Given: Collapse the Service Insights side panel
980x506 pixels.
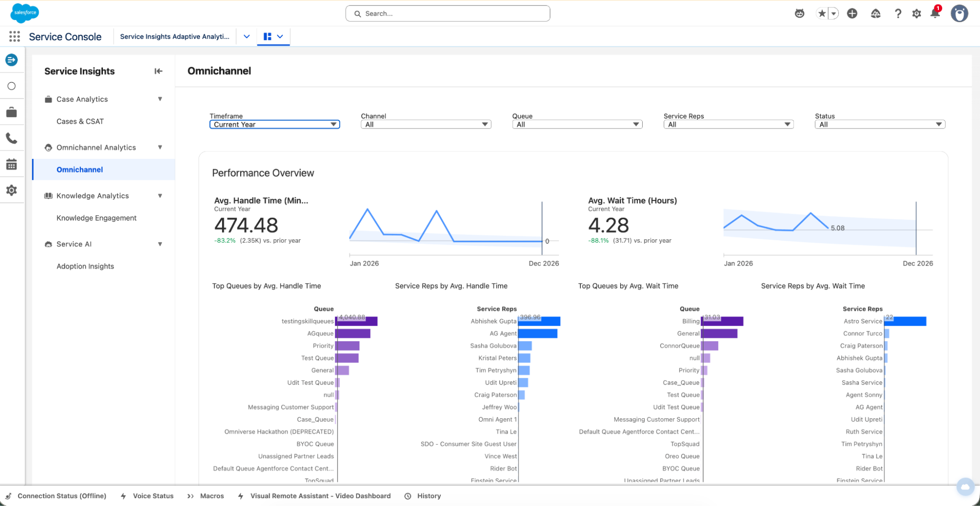Looking at the screenshot, I should [x=158, y=71].
